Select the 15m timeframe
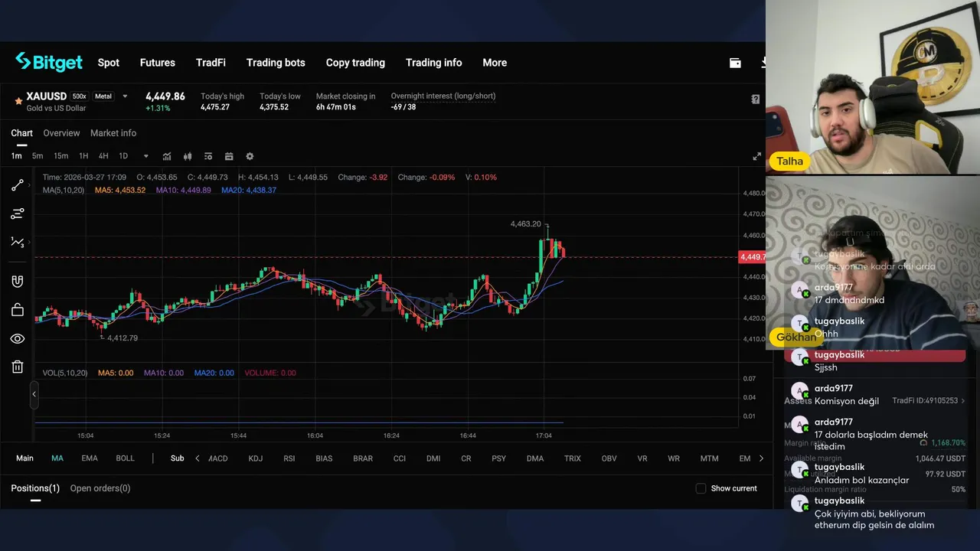 pos(60,156)
